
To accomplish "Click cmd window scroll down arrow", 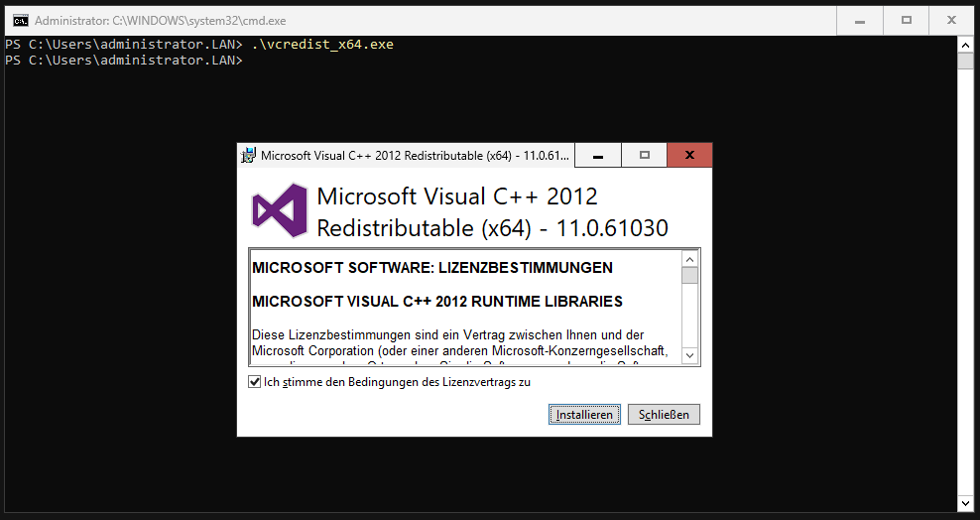I will (x=965, y=504).
